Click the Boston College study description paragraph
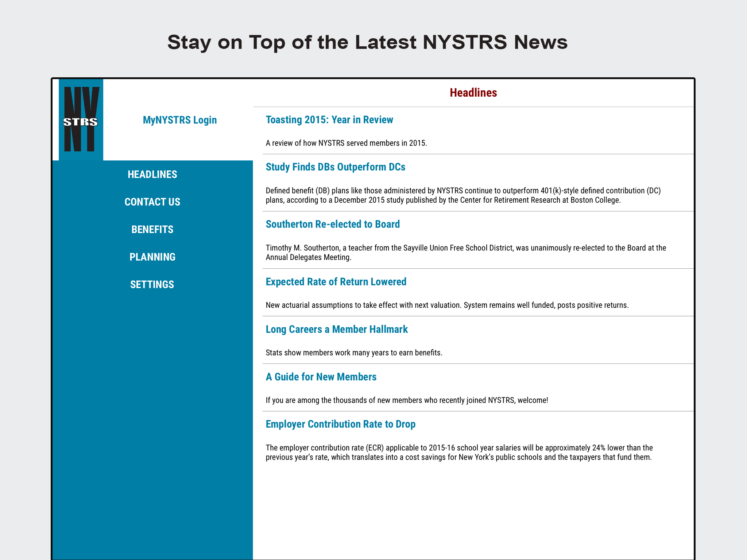 [462, 195]
